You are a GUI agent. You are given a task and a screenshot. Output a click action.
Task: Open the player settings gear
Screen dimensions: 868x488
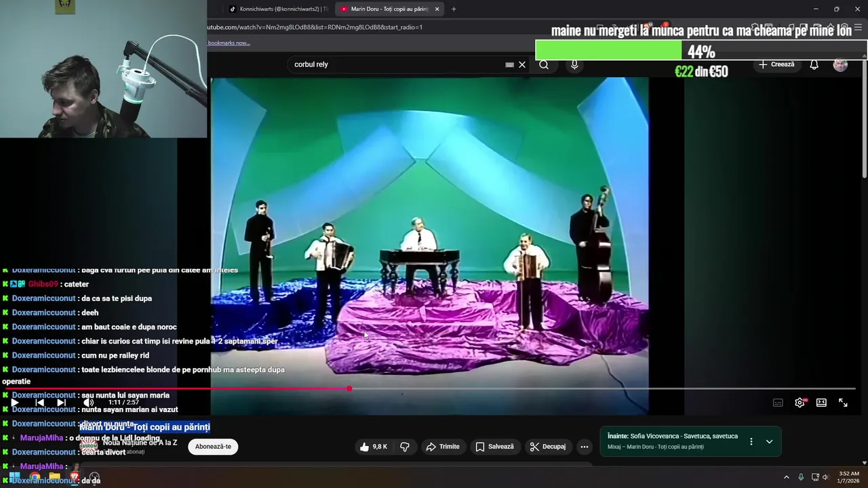tap(800, 403)
